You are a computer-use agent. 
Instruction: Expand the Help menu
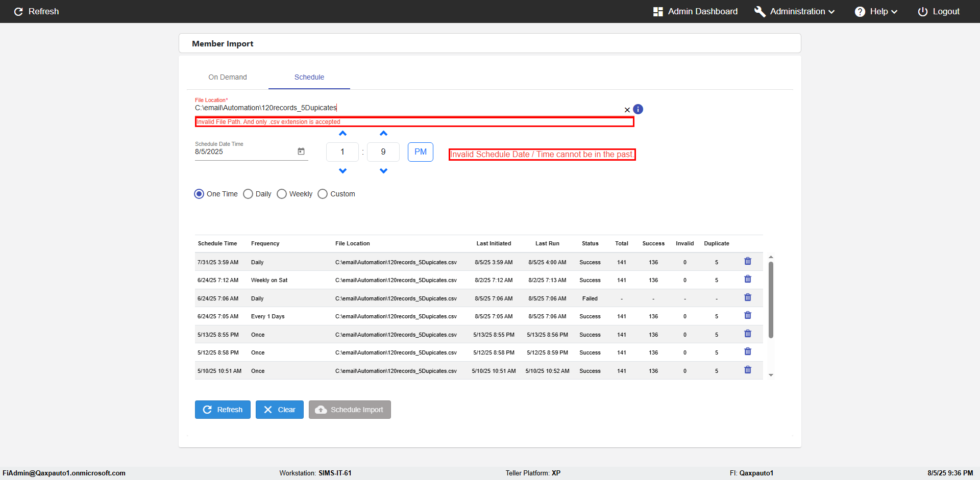(x=876, y=11)
